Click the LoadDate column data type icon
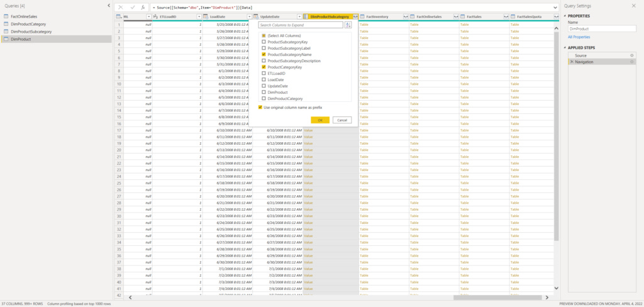Screen dimensions: 644x307 (206, 16)
